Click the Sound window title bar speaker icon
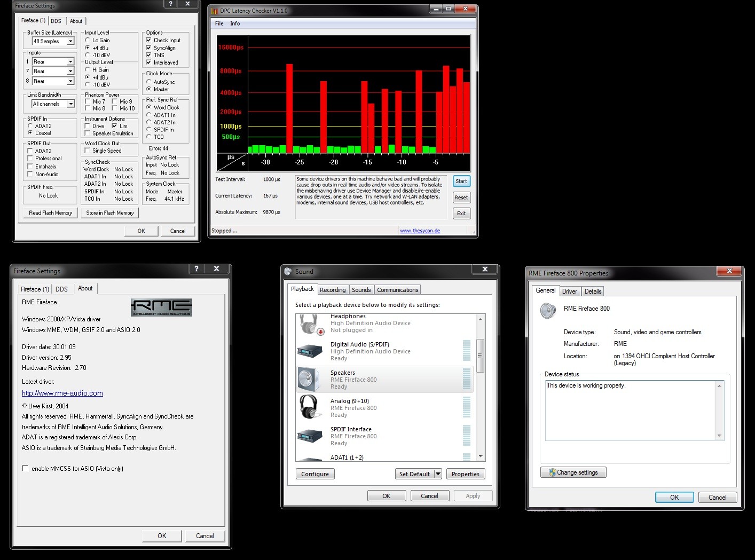Image resolution: width=755 pixels, height=560 pixels. 288,271
